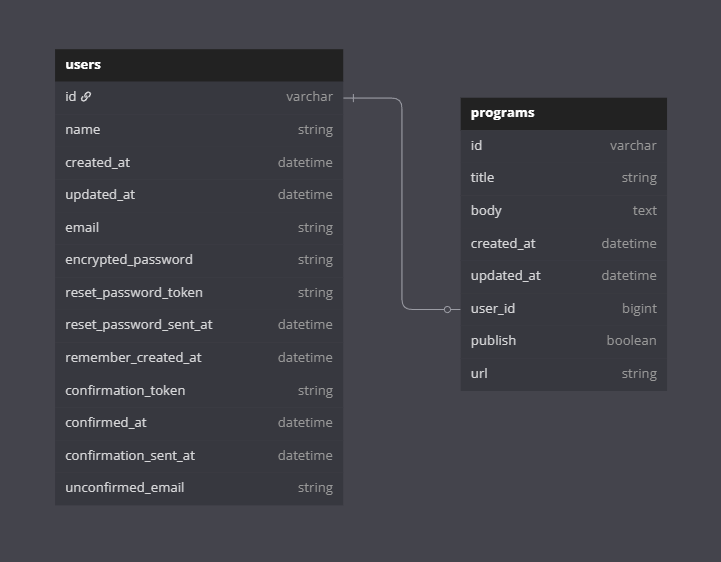Image resolution: width=721 pixels, height=562 pixels.
Task: Click the name field in users table
Action: (198, 130)
